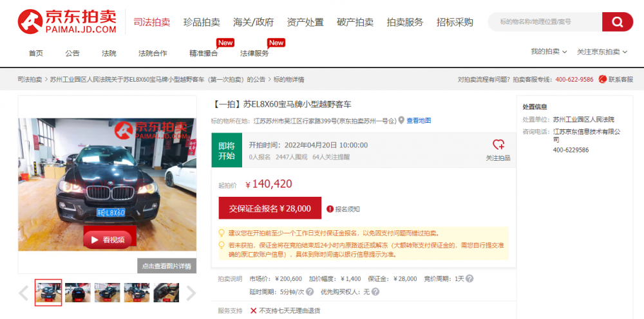
Task: Click 司法拍卖 breadcrumb link
Action: 30,80
